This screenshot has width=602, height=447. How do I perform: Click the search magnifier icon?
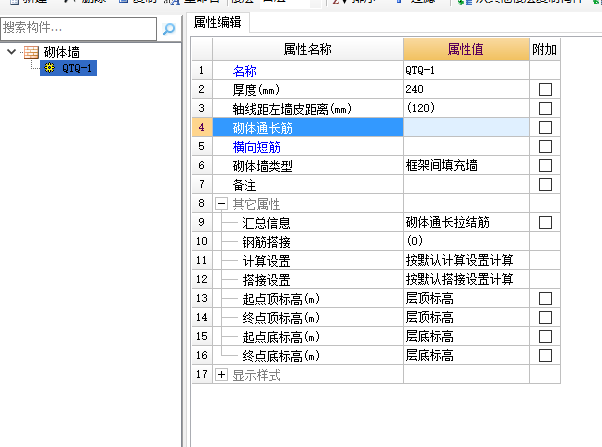169,29
